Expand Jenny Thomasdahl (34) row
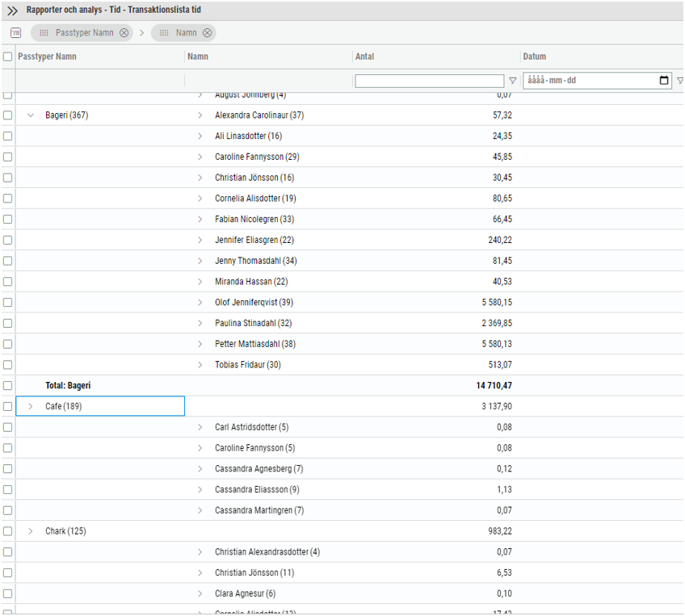This screenshot has height=616, width=685. [x=200, y=261]
